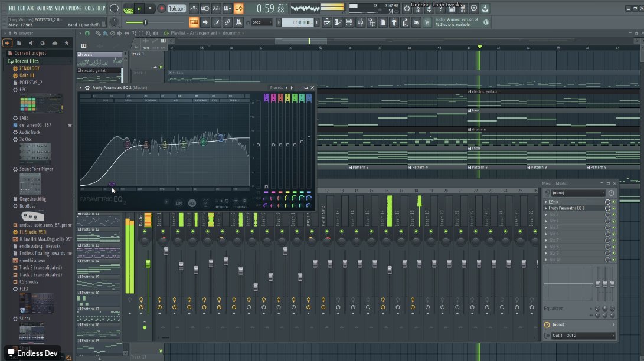The image size is (644, 361).
Task: Toggle mute on the Master mixer track
Action: pyautogui.click(x=144, y=232)
